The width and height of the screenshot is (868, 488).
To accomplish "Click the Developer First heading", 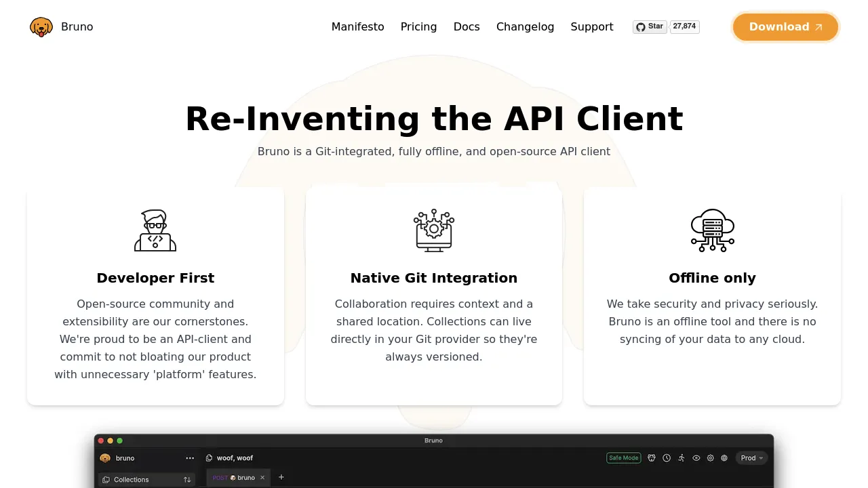I will coord(155,278).
